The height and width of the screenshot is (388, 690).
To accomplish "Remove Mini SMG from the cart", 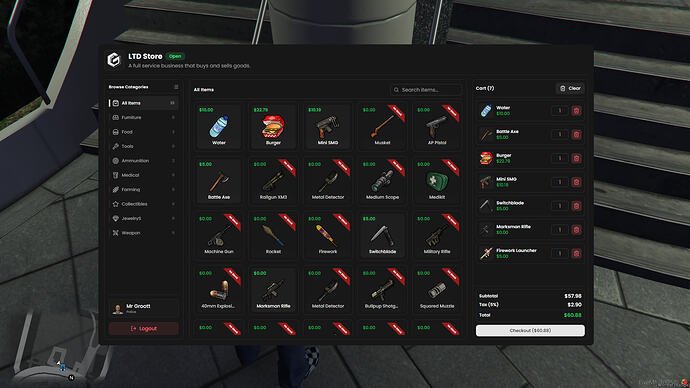I will tap(576, 182).
